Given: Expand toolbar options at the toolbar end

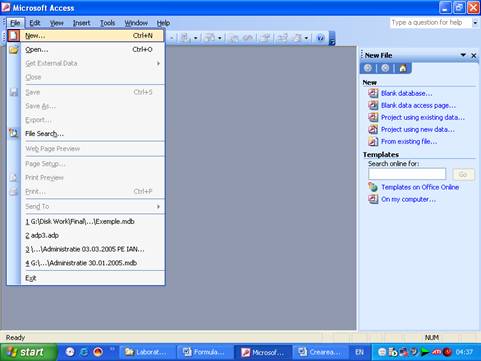Looking at the screenshot, I should [x=332, y=38].
